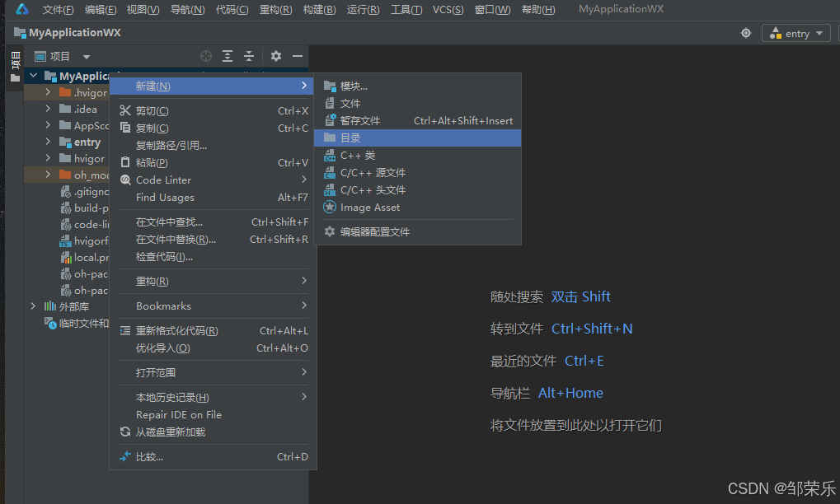Viewport: 840px width, 504px height.
Task: Open the VCS(S) menu
Action: click(x=448, y=10)
